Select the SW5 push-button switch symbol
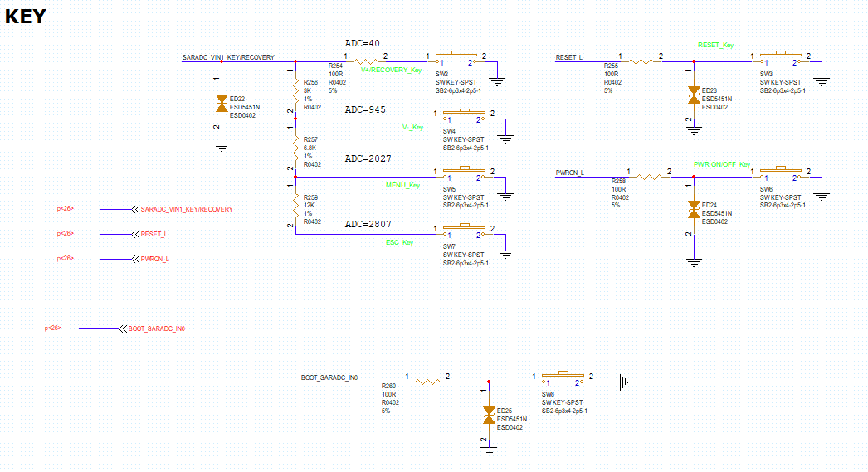The height and width of the screenshot is (472, 868). point(464,173)
